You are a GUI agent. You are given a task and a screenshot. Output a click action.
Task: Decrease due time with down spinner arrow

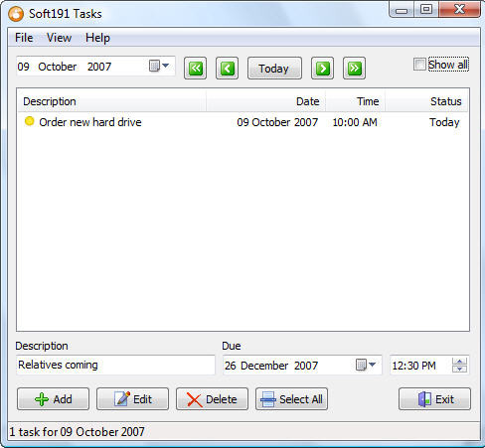tap(459, 369)
